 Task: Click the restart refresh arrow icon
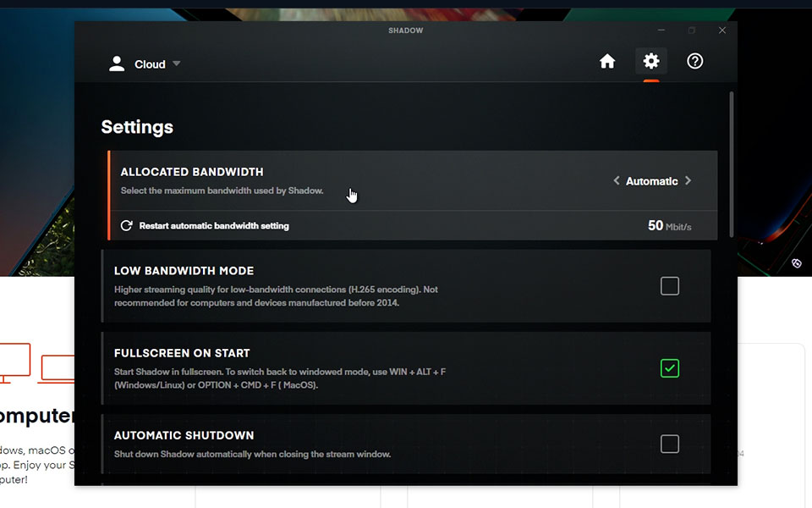pos(126,225)
